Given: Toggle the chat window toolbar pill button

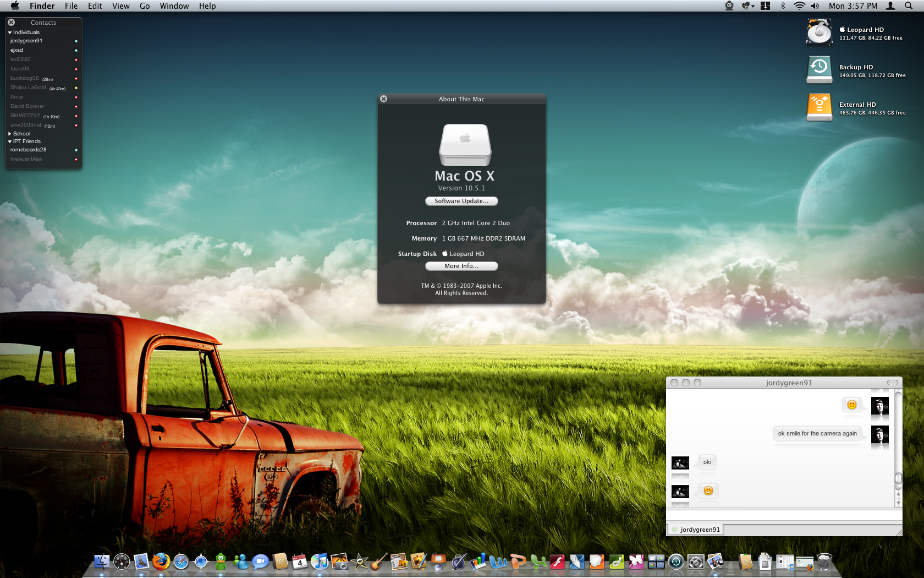Looking at the screenshot, I should [893, 383].
